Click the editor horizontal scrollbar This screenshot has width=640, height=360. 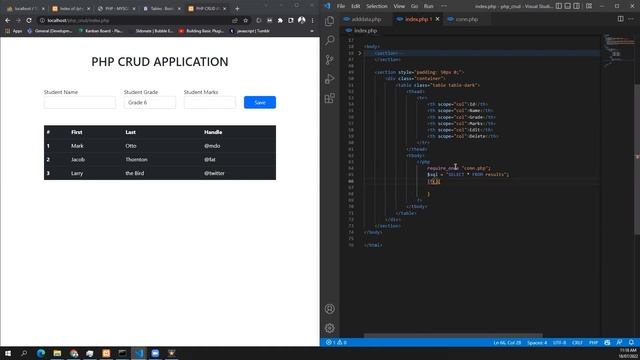pos(453,336)
